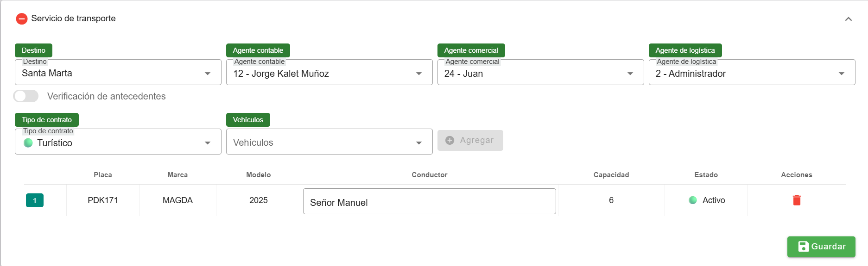Click the red minus icon beside Servicio de transporte
Image resolution: width=868 pixels, height=266 pixels.
coord(22,19)
